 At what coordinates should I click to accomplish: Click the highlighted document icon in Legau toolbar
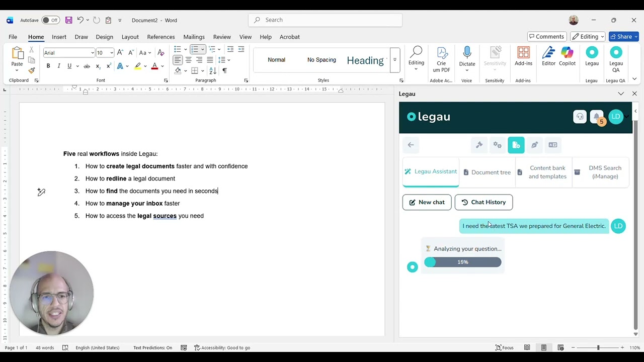pyautogui.click(x=516, y=145)
